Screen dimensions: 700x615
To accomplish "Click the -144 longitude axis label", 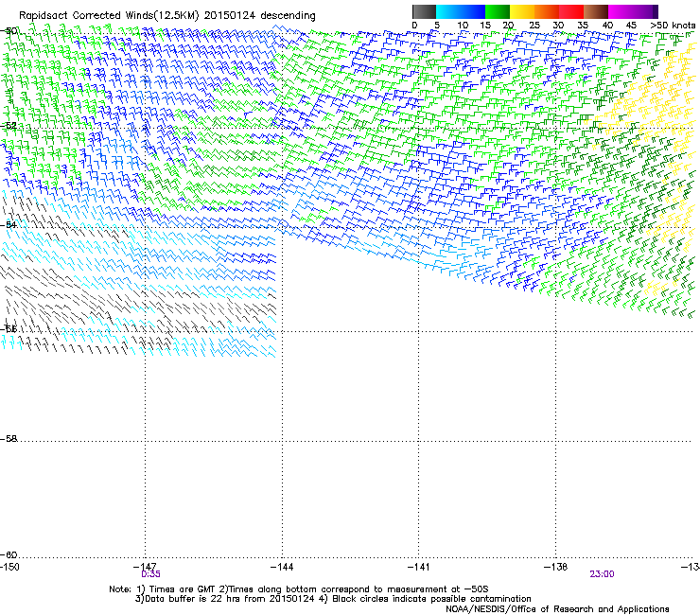I will [x=282, y=567].
